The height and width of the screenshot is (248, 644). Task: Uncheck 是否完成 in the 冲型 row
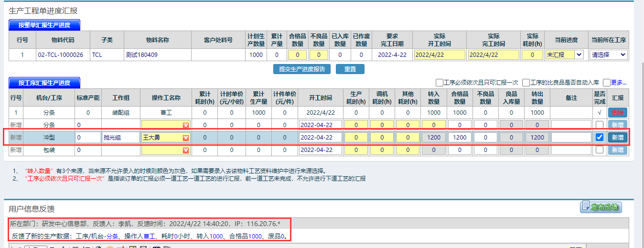600,137
